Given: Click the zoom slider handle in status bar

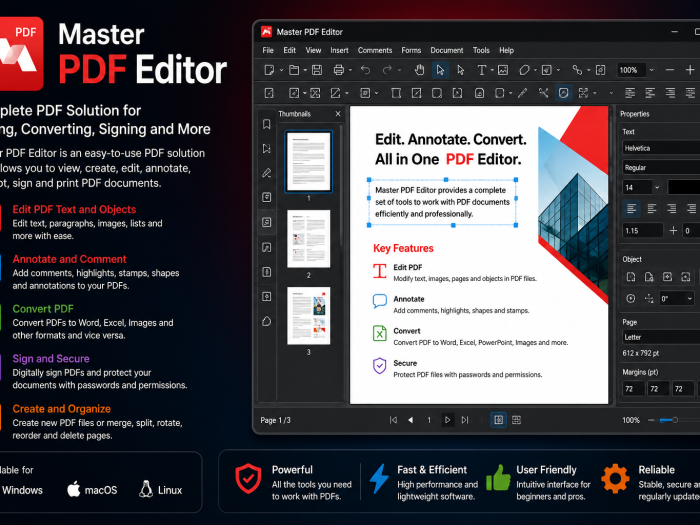Looking at the screenshot, I should (675, 420).
